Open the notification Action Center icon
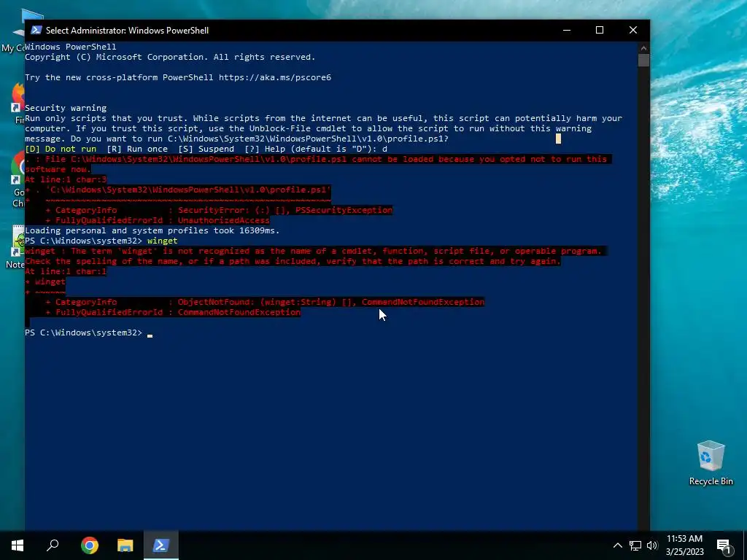 724,546
